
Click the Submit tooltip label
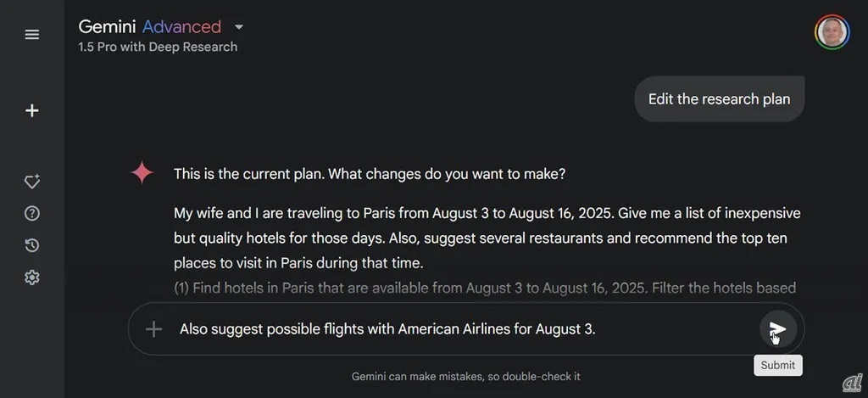point(777,365)
